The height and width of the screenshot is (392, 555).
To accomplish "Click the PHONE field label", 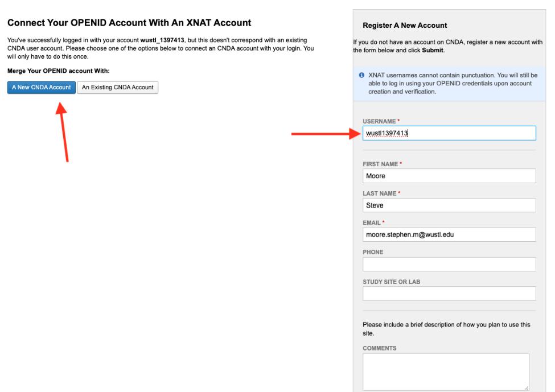I will tap(373, 252).
